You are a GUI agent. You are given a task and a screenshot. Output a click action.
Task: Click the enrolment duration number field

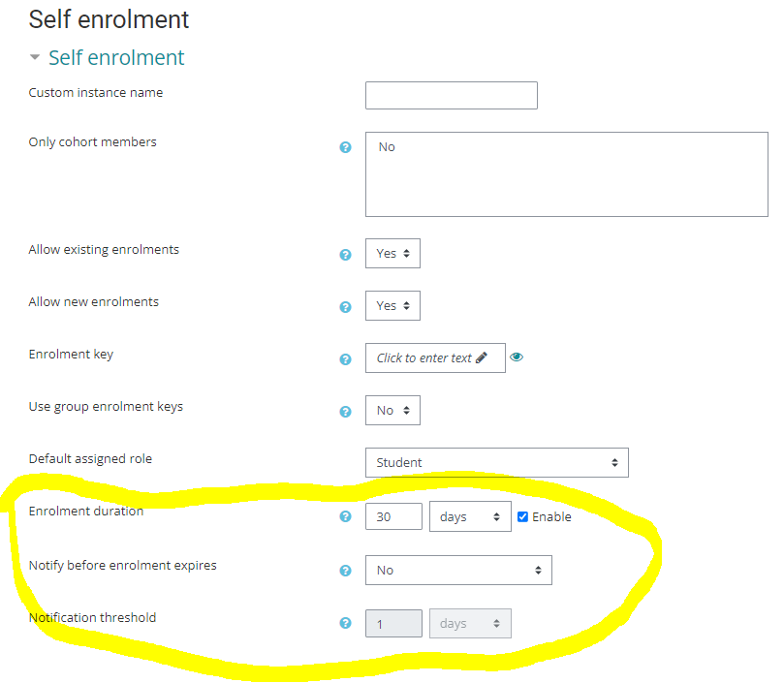pos(393,516)
